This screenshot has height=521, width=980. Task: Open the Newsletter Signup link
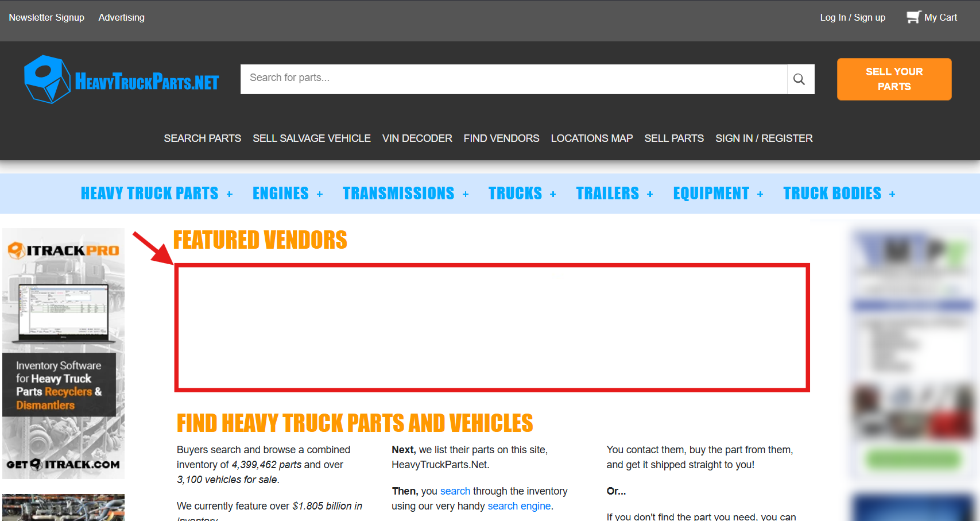[x=47, y=17]
